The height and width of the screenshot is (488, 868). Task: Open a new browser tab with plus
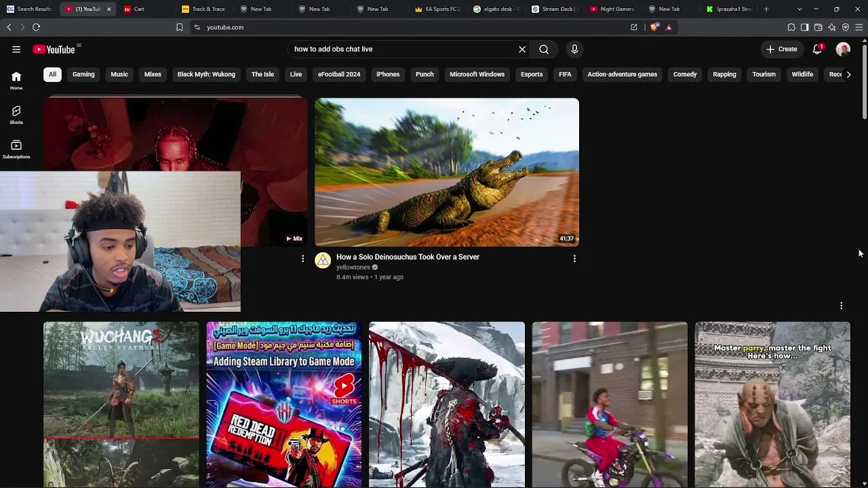point(766,9)
